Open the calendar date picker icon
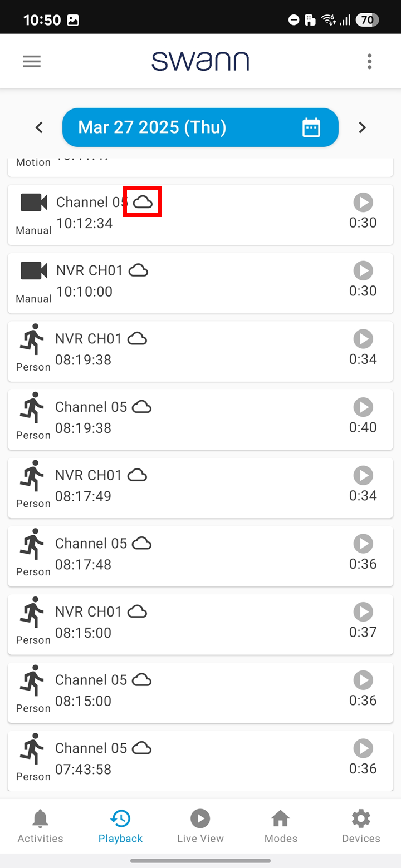The image size is (401, 868). [x=311, y=127]
